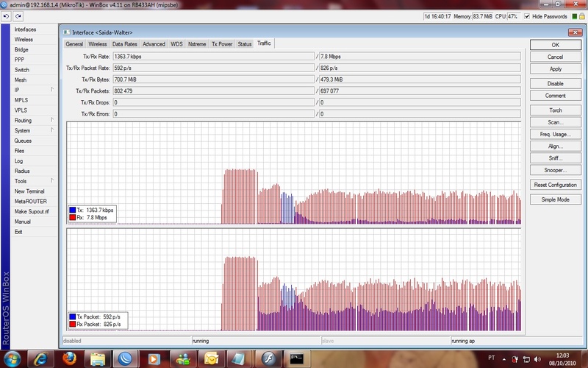Show hidden tray icons arrow
This screenshot has width=588, height=368.
[503, 359]
